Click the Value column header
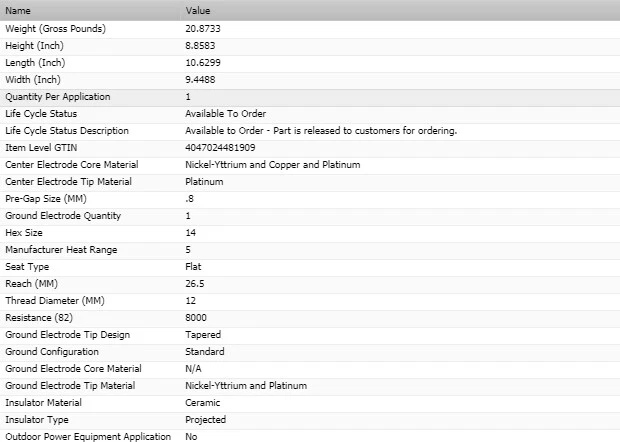 (x=198, y=11)
